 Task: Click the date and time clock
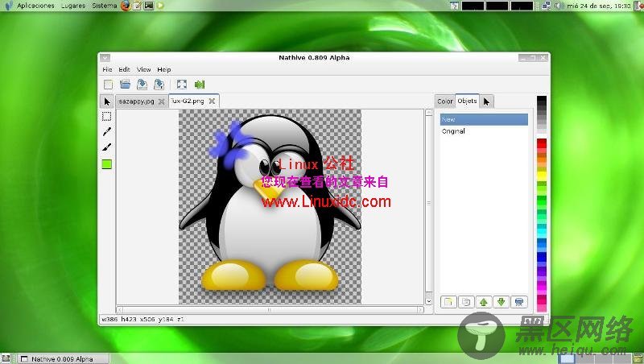598,6
